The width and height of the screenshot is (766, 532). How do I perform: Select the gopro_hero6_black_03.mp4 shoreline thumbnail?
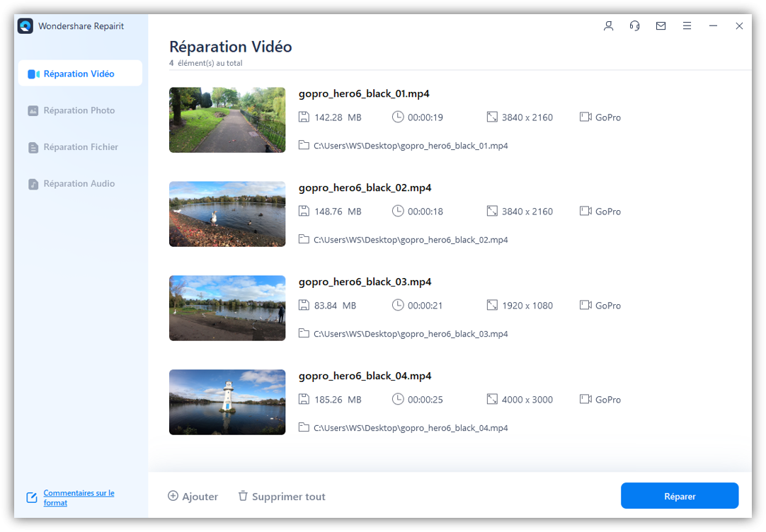point(227,308)
